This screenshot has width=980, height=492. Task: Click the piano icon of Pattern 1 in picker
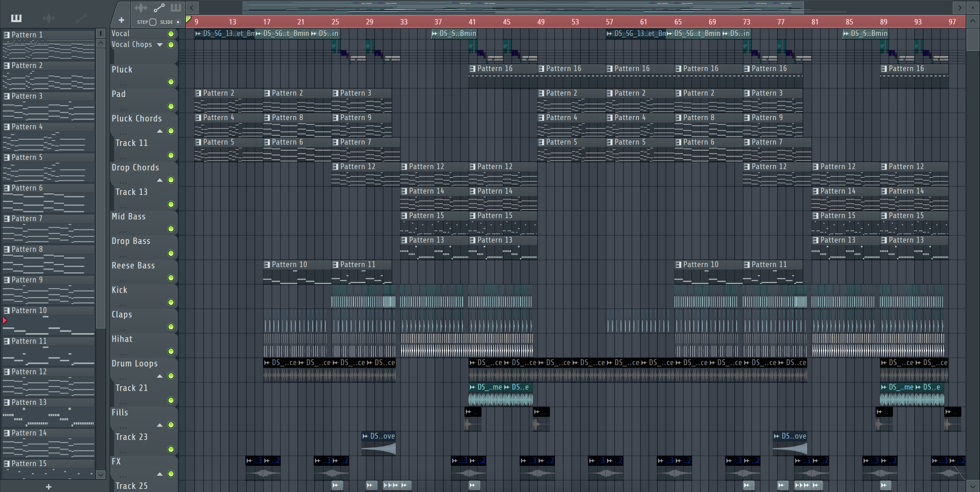coord(6,35)
